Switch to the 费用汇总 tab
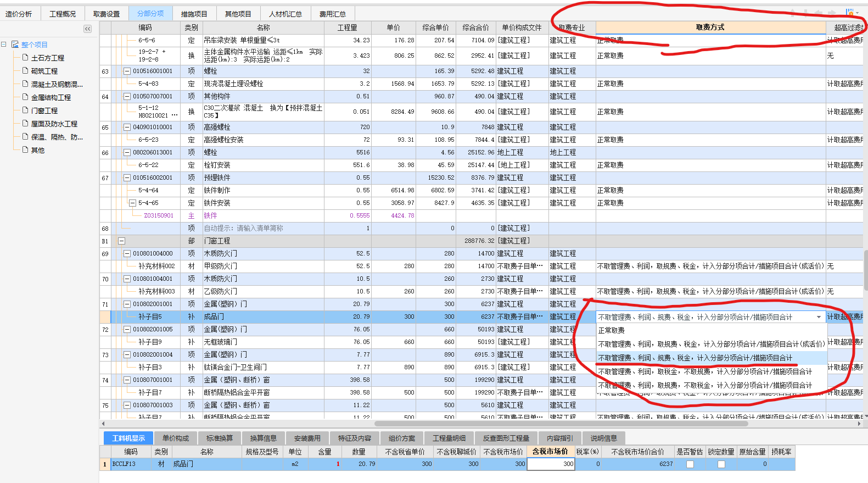The height and width of the screenshot is (483, 868). coord(333,14)
